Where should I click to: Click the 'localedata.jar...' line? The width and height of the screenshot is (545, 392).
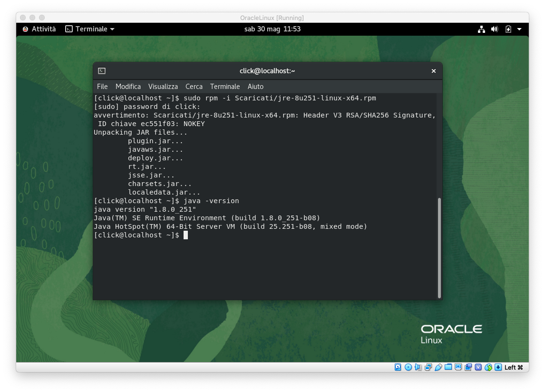tap(164, 193)
